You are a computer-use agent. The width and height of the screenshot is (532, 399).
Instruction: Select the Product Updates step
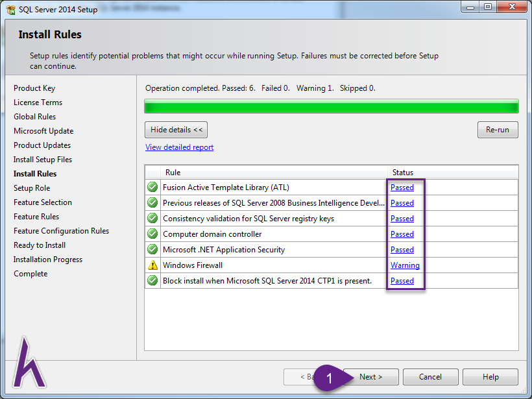pyautogui.click(x=42, y=145)
